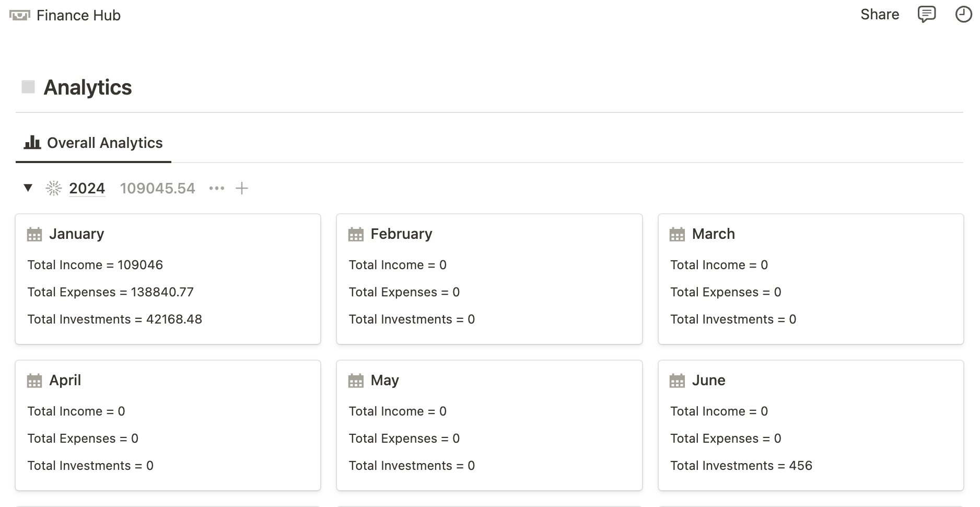980x507 pixels.
Task: Add a new item to 2024 group
Action: point(241,188)
